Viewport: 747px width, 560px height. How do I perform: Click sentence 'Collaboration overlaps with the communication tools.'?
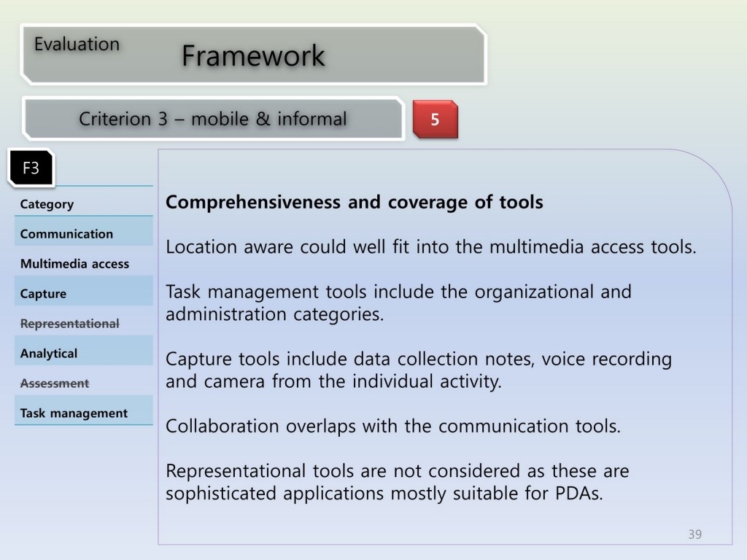coord(393,426)
